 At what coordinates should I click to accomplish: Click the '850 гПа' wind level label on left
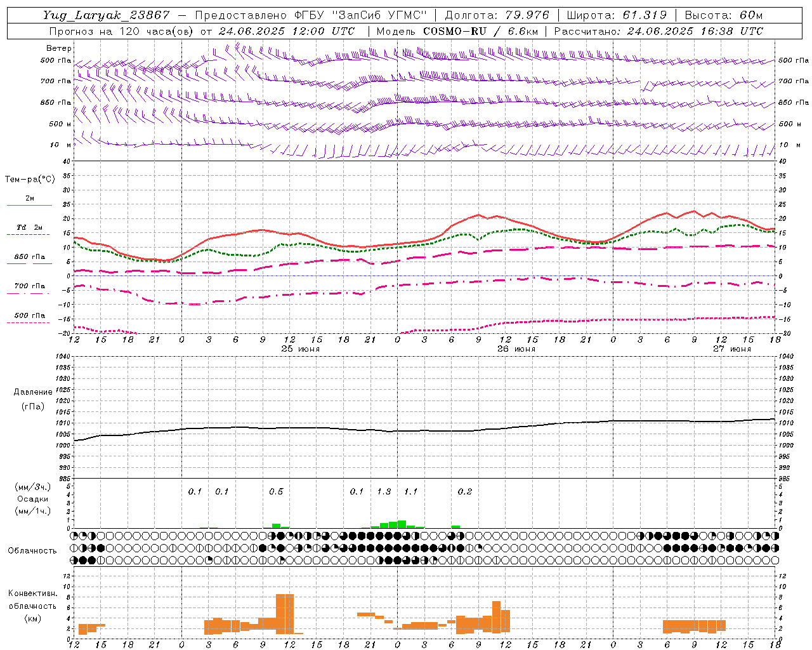click(x=56, y=102)
